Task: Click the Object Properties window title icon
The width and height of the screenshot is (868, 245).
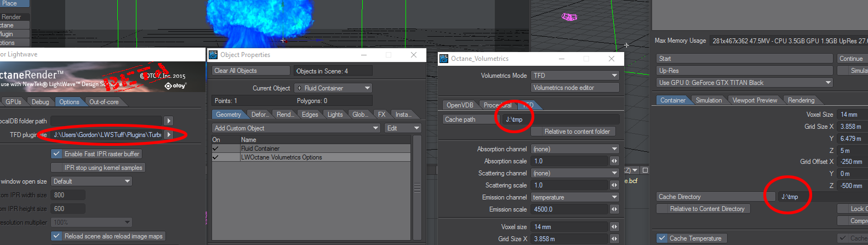Action: (x=213, y=55)
